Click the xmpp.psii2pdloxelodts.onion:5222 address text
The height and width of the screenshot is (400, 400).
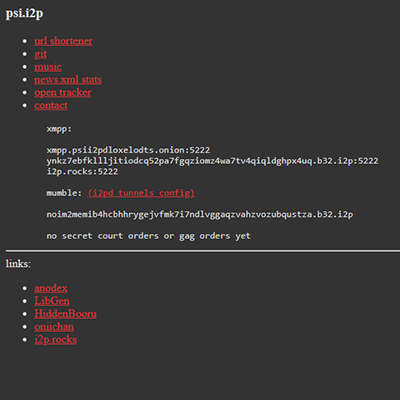pos(128,150)
